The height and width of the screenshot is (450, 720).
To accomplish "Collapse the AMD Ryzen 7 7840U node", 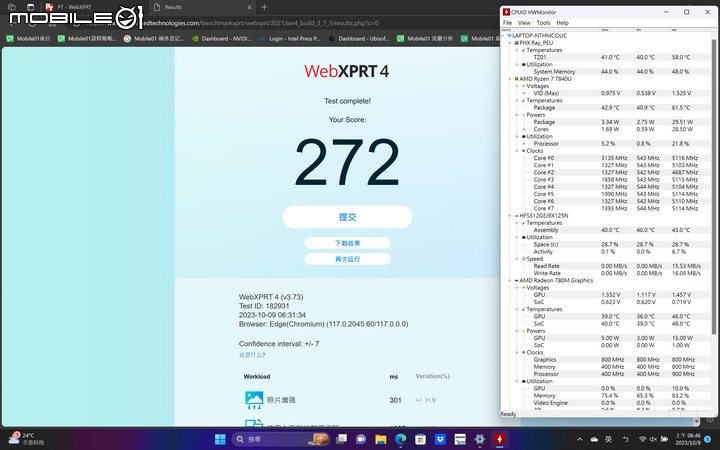I will tap(510, 79).
